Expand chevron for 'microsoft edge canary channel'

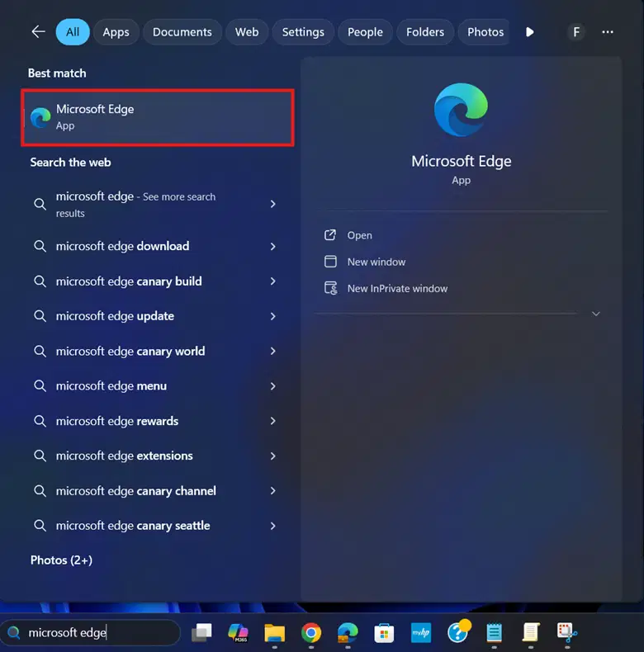[x=273, y=491]
